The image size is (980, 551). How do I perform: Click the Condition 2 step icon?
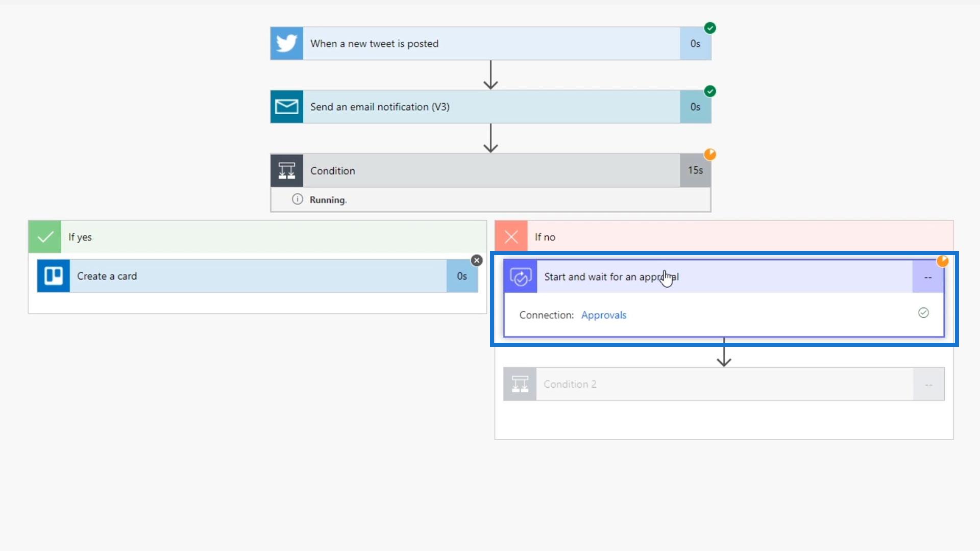(x=520, y=384)
